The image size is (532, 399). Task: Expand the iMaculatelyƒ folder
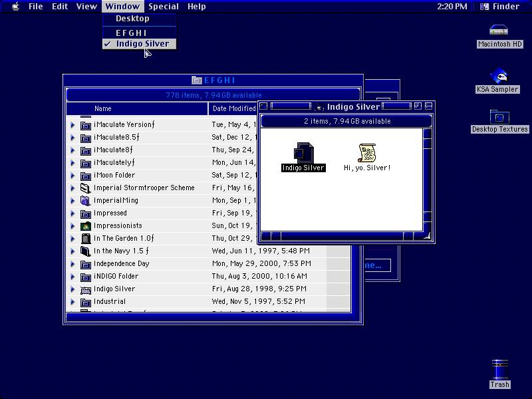coord(72,162)
